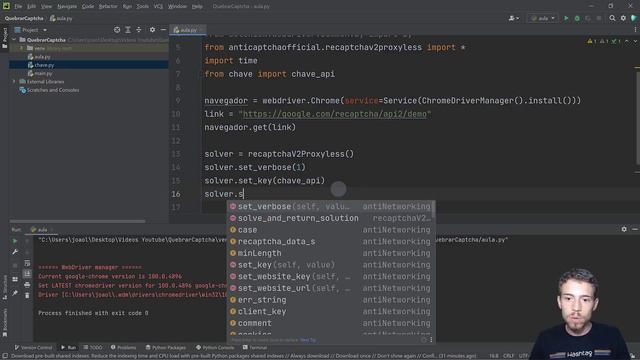Toggle soft-wrap icon in Run console
This screenshot has height=360, width=640.
(27, 263)
